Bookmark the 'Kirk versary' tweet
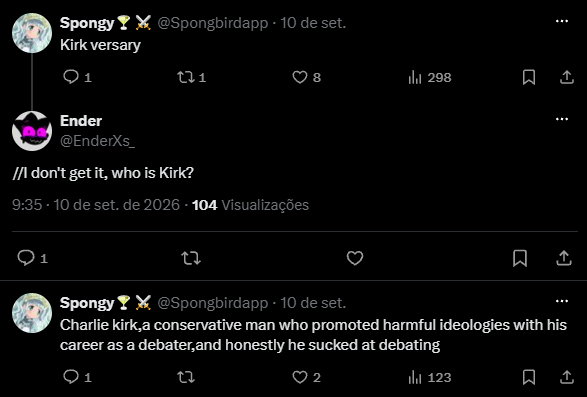This screenshot has width=587, height=397. pos(529,78)
